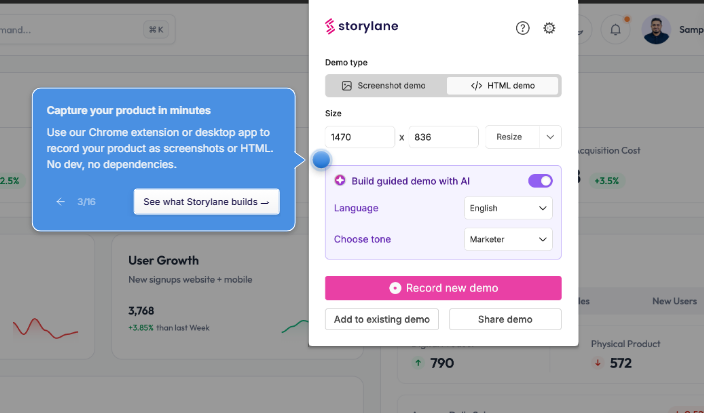Screen dimensions: 704x413
Task: Click the +3.5% acquisition cost badge
Action: pos(607,181)
